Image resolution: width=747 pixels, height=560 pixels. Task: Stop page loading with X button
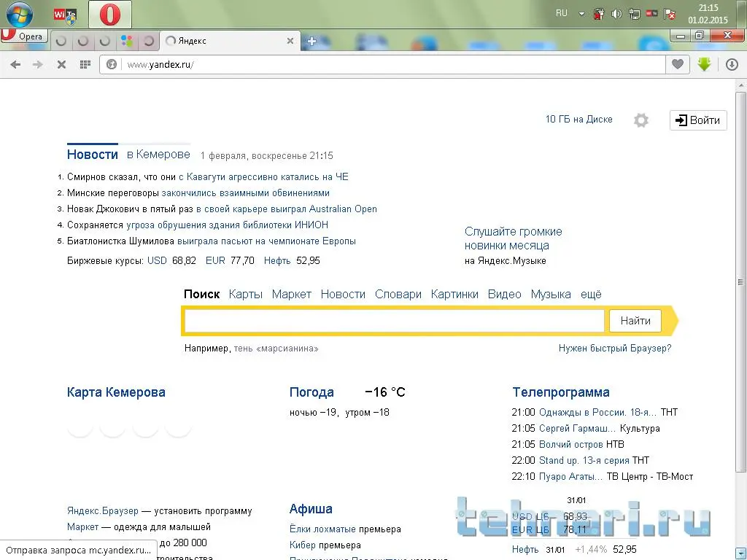click(61, 64)
